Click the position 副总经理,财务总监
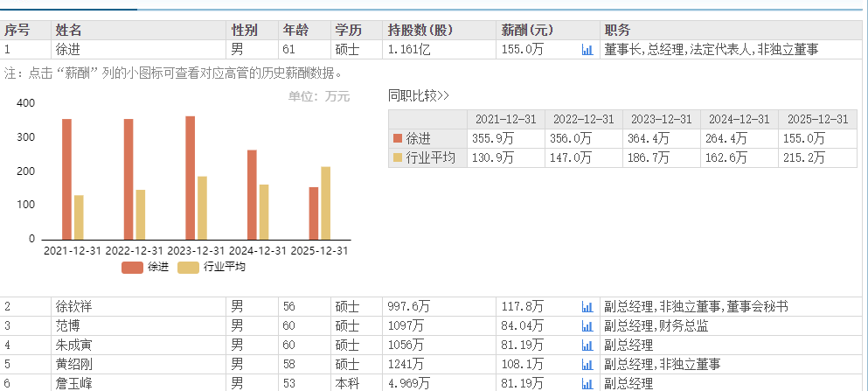Image resolution: width=868 pixels, height=391 pixels. pos(656,325)
